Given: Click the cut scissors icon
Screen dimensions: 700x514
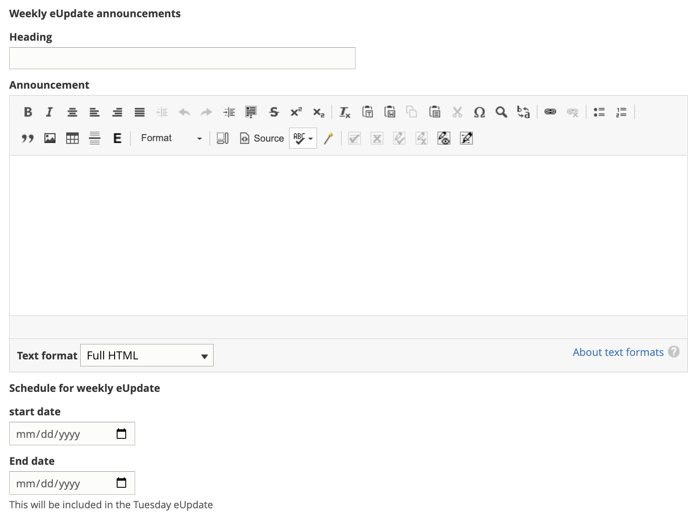Looking at the screenshot, I should [457, 112].
